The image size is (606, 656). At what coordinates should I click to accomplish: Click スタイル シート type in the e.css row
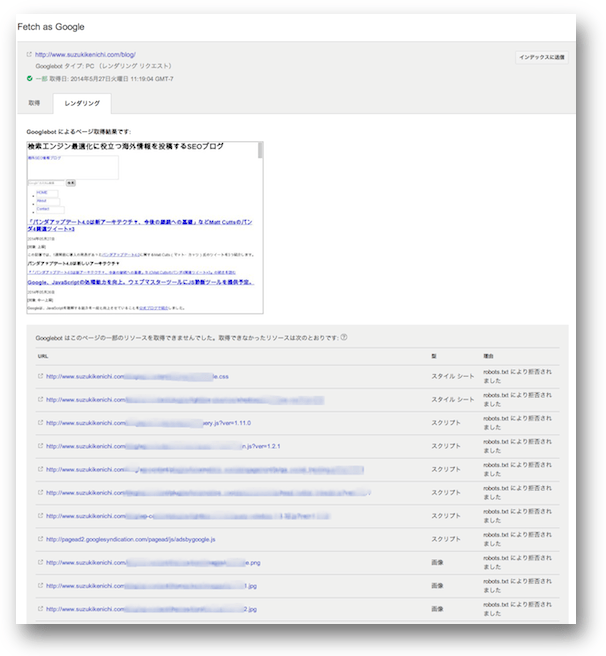453,377
